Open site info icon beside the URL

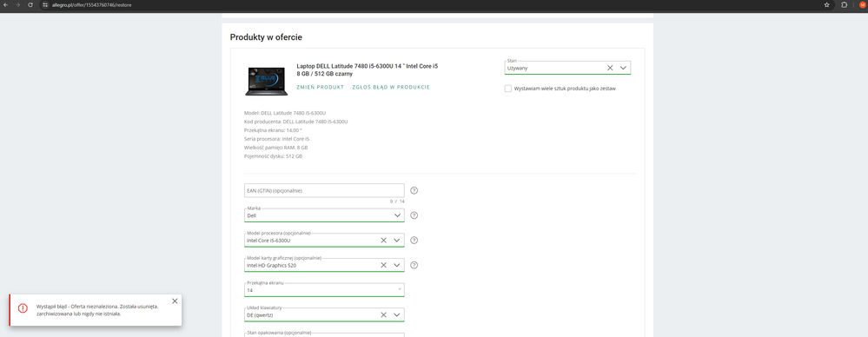coord(46,4)
